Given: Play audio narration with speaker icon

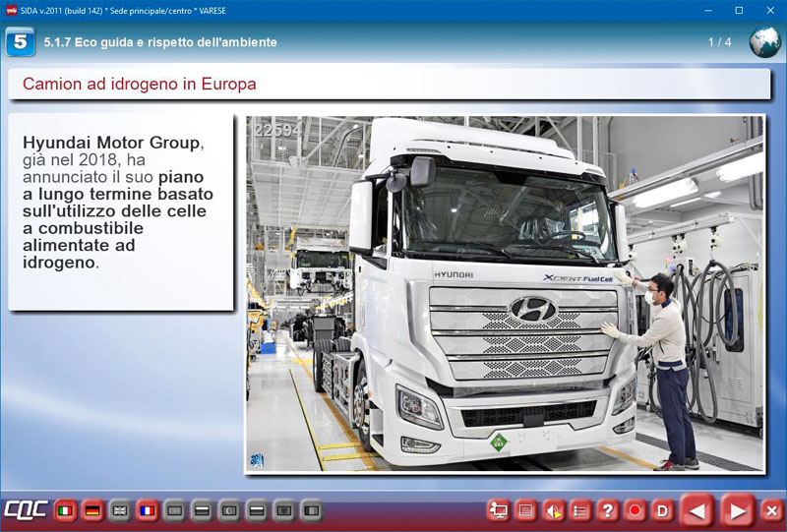Looking at the screenshot, I should [554, 510].
